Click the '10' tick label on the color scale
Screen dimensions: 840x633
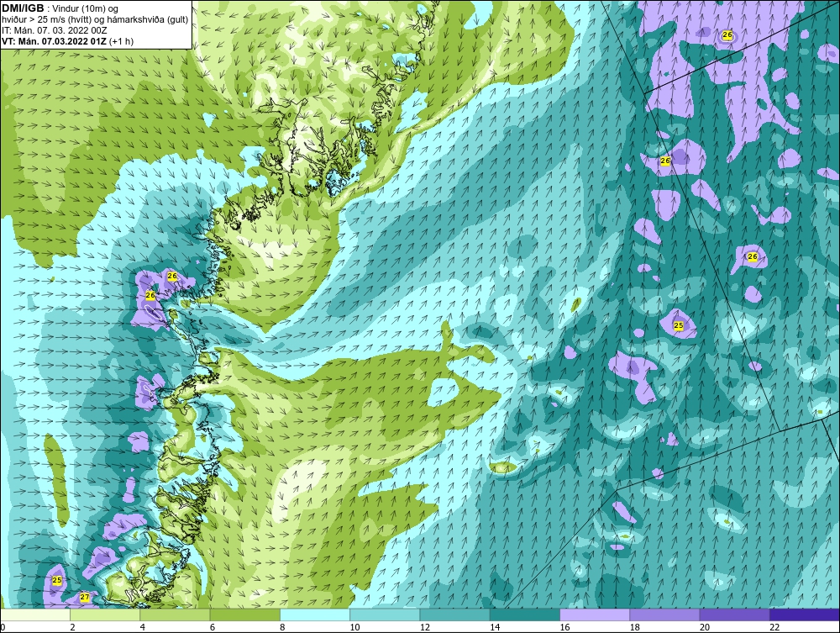[354, 628]
